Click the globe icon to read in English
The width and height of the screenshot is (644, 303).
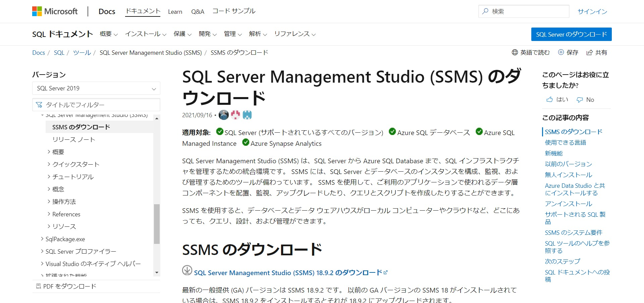515,52
